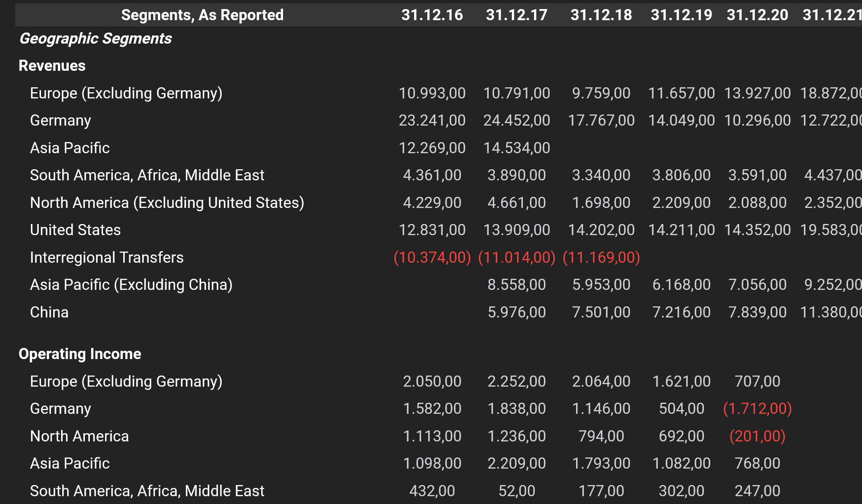Select the United States row label

pos(75,230)
